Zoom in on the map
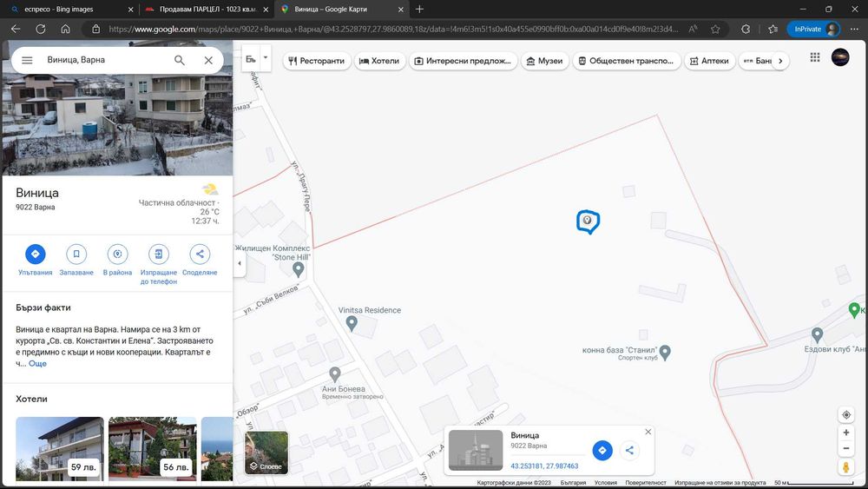The width and height of the screenshot is (868, 489). coord(845,433)
